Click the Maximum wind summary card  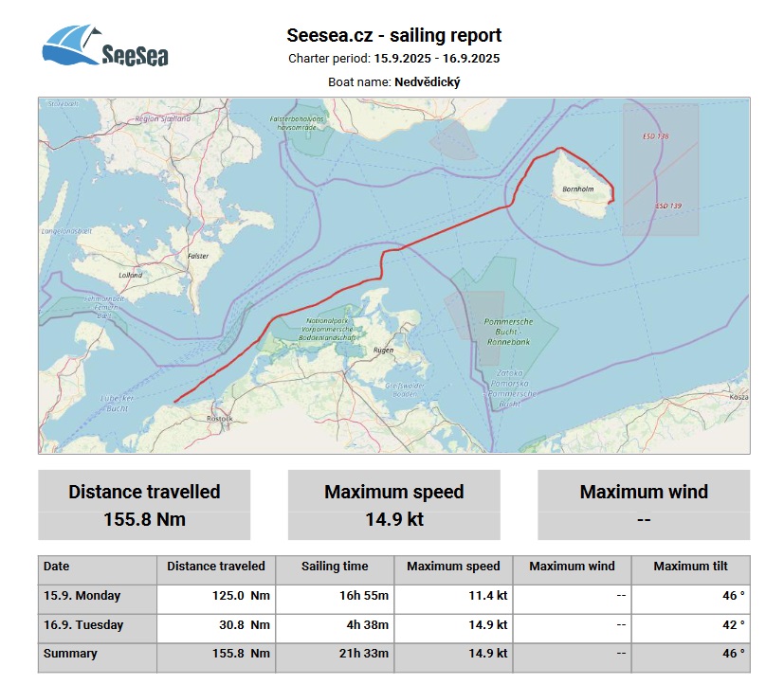pyautogui.click(x=643, y=505)
